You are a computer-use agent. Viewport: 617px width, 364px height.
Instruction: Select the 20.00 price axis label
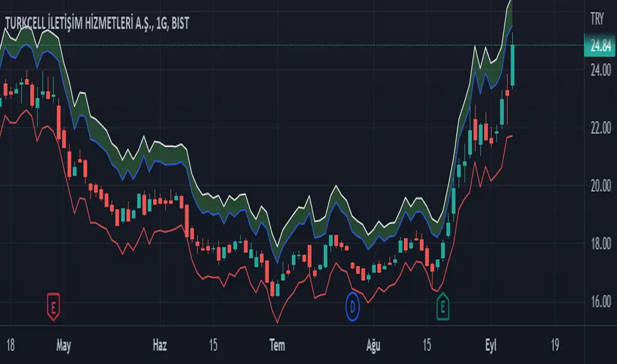[x=600, y=186]
